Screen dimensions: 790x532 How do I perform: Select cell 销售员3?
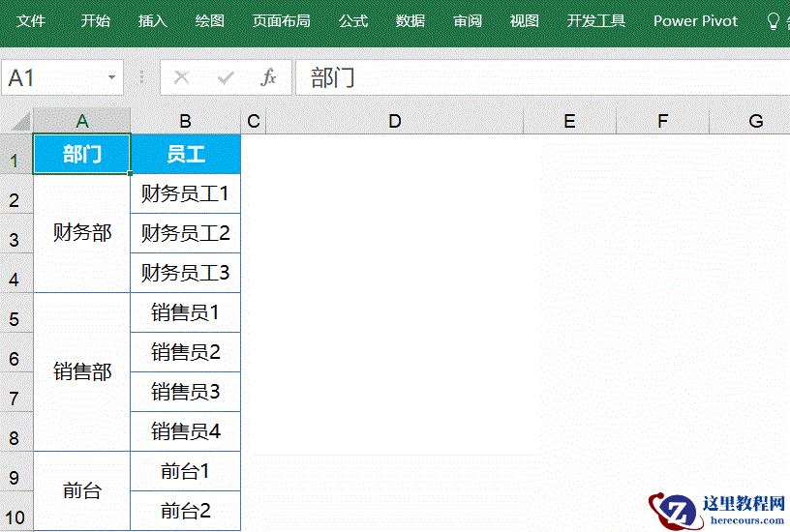click(186, 392)
